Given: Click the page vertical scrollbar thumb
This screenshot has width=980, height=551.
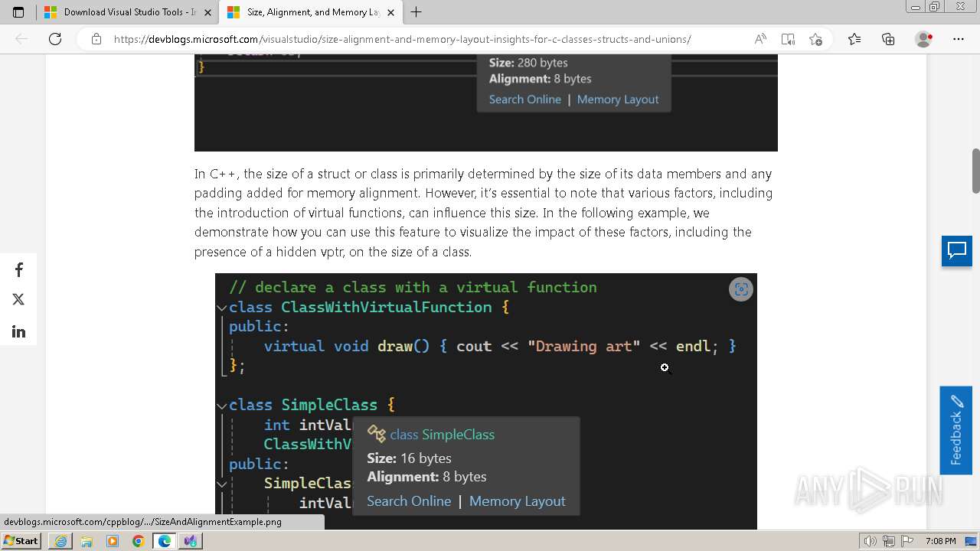Looking at the screenshot, I should click(x=975, y=171).
